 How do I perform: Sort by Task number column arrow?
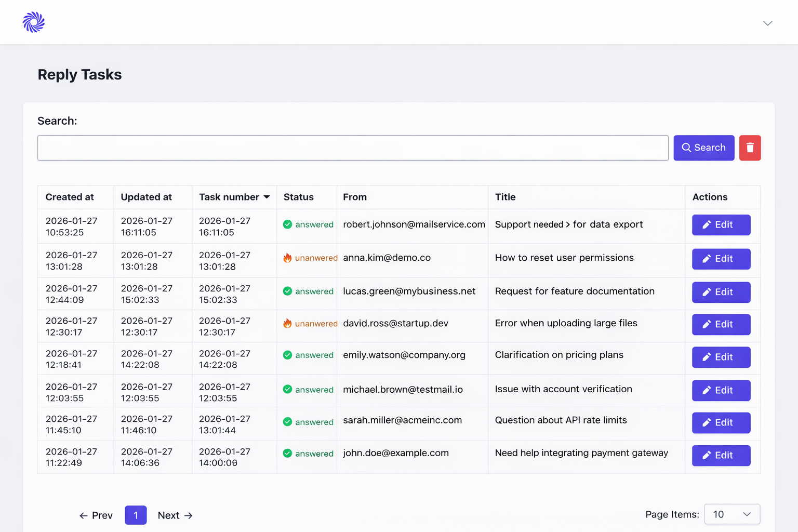[267, 197]
